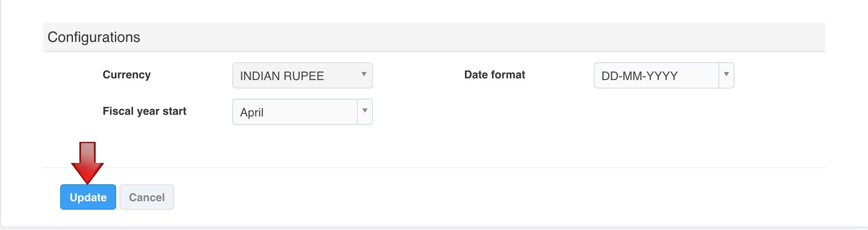The image size is (868, 230).
Task: Click the DD-MM-YYYY value in Date format
Action: click(x=639, y=76)
